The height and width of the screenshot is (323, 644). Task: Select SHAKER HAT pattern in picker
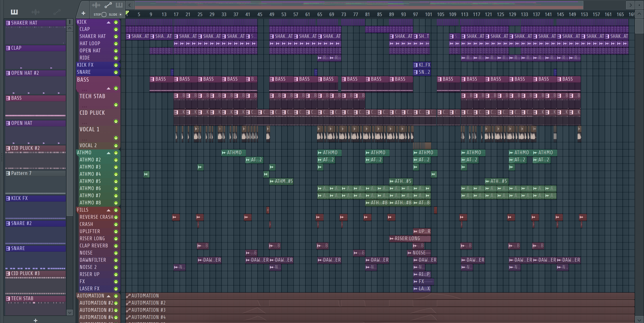pos(36,23)
